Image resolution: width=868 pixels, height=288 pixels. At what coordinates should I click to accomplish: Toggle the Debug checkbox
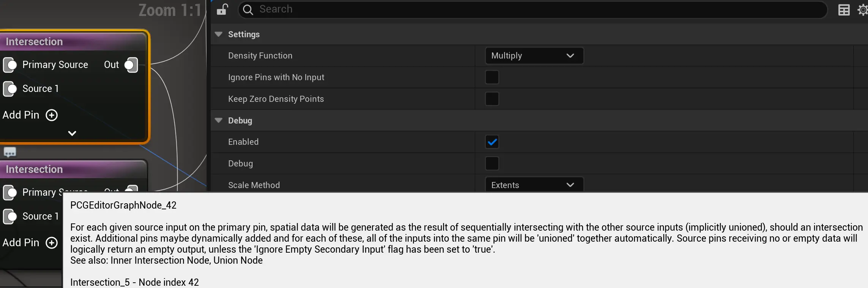pos(492,164)
